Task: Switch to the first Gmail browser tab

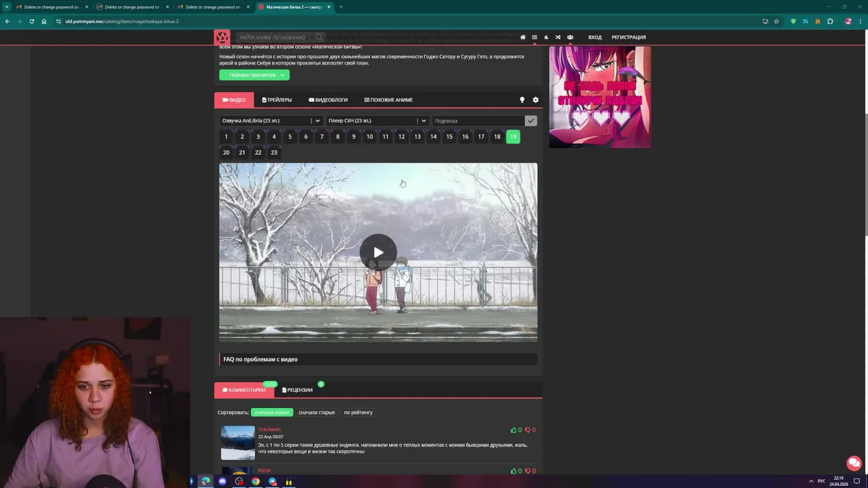Action: coord(52,7)
